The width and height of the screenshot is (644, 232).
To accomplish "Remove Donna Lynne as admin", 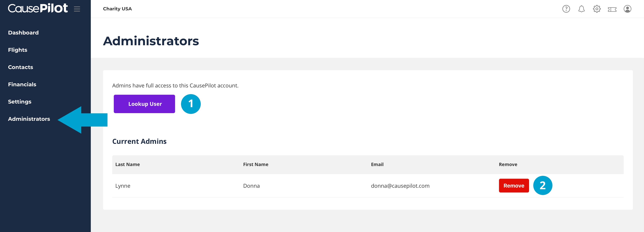I will coord(514,185).
